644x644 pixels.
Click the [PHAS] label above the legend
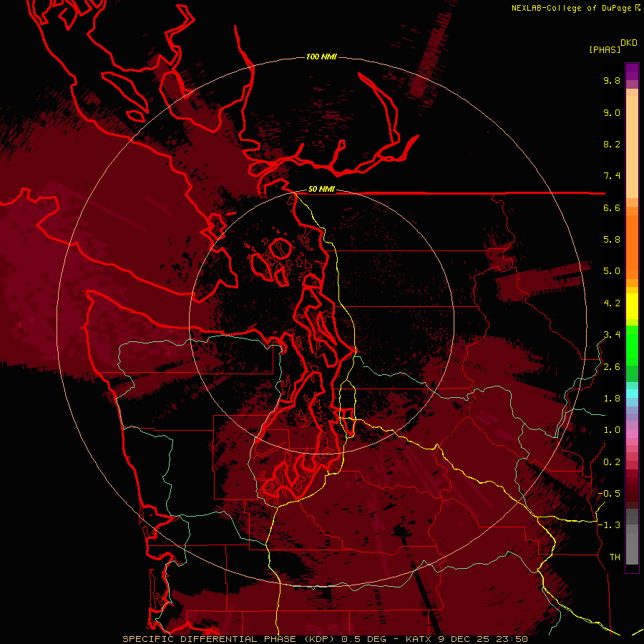click(605, 50)
